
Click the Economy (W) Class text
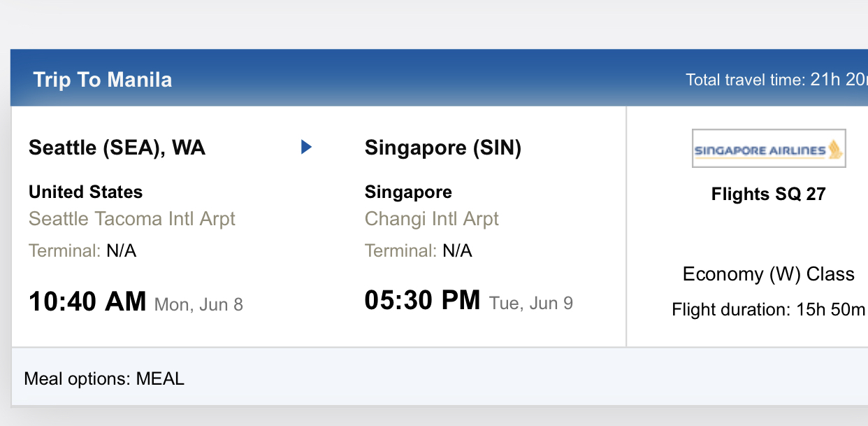pos(768,274)
